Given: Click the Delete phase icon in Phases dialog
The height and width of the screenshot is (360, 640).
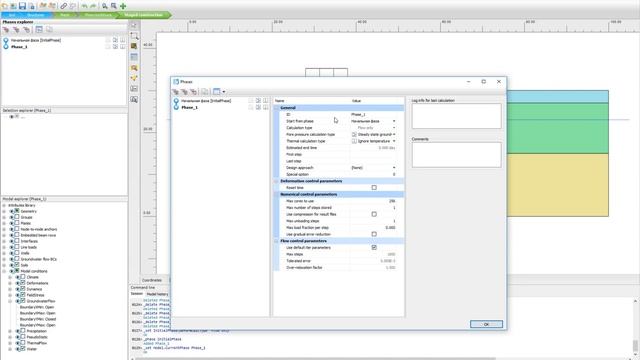Looking at the screenshot, I should (193, 92).
